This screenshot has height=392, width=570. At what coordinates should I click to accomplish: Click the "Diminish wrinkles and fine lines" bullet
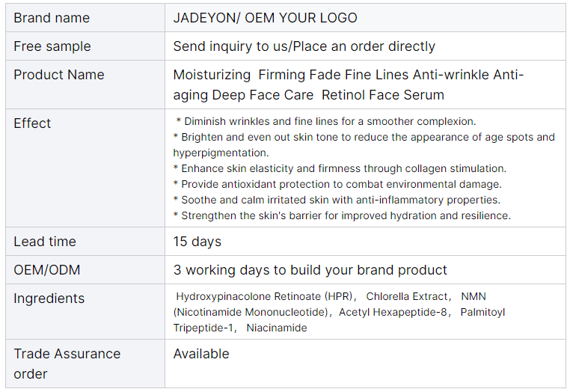point(326,121)
